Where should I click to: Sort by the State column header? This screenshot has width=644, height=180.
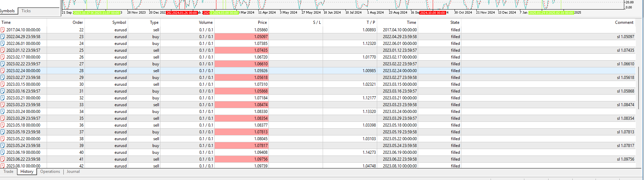click(x=440, y=22)
